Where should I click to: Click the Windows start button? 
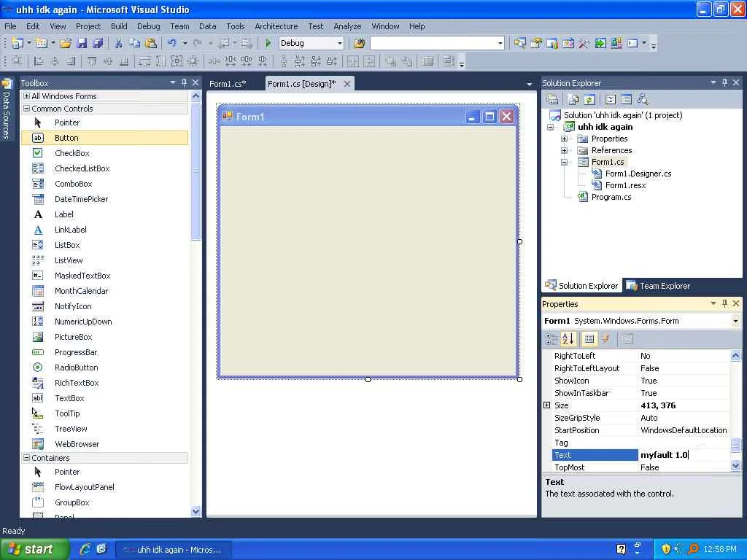pos(35,550)
